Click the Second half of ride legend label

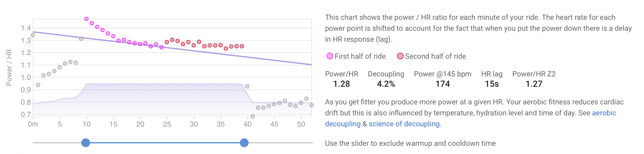click(435, 56)
